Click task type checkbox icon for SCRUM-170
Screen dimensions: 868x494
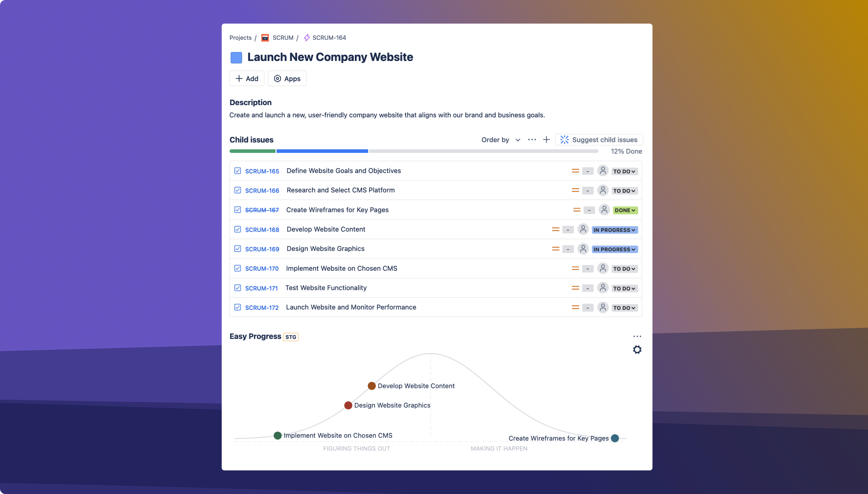(237, 268)
